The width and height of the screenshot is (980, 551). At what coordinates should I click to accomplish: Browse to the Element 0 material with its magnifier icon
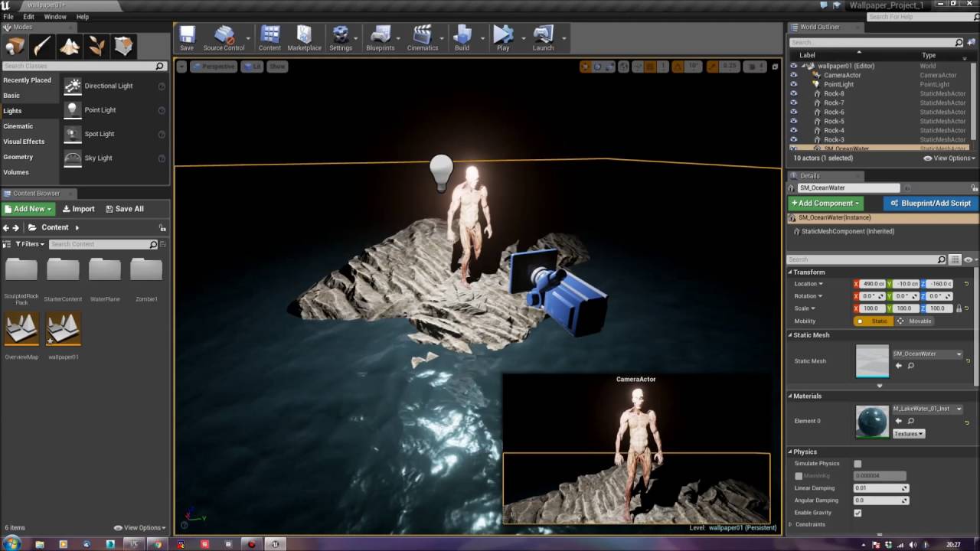(910, 421)
